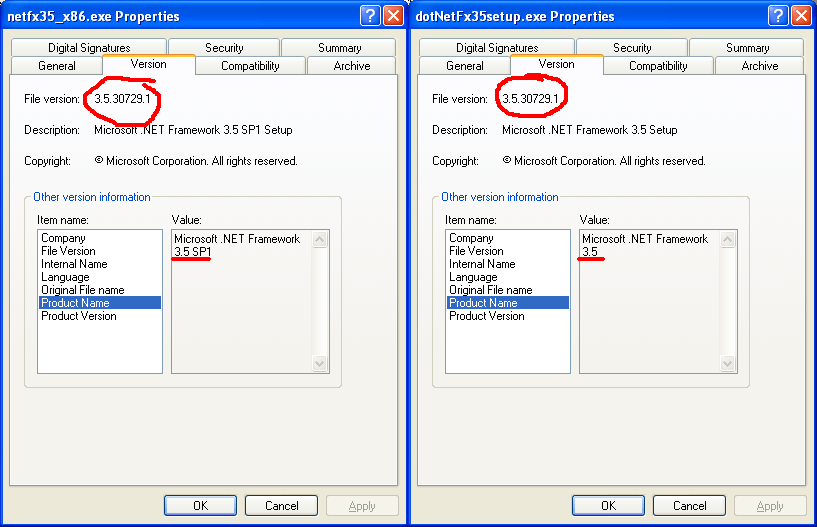This screenshot has height=527, width=817.
Task: Select Language item in netfx35_x86.exe list
Action: 100,277
